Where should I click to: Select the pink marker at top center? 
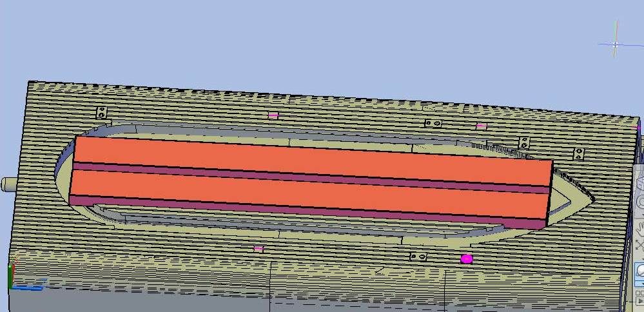(273, 115)
